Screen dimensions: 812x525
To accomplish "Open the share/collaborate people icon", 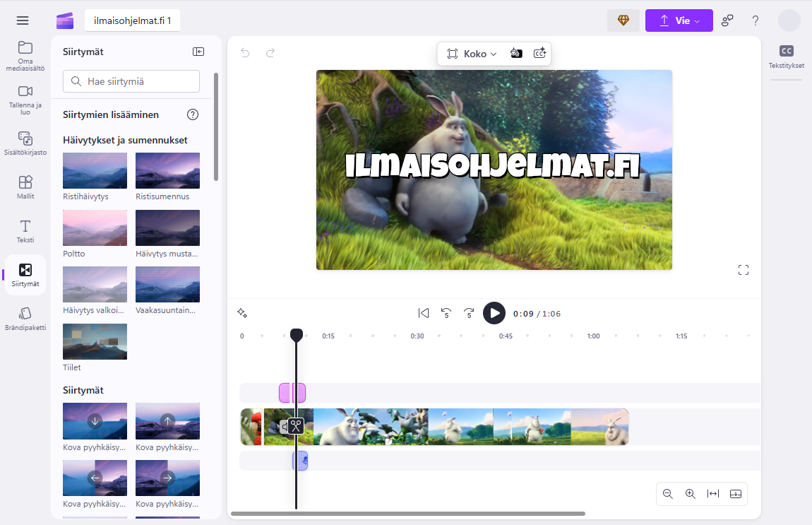I will coord(727,20).
